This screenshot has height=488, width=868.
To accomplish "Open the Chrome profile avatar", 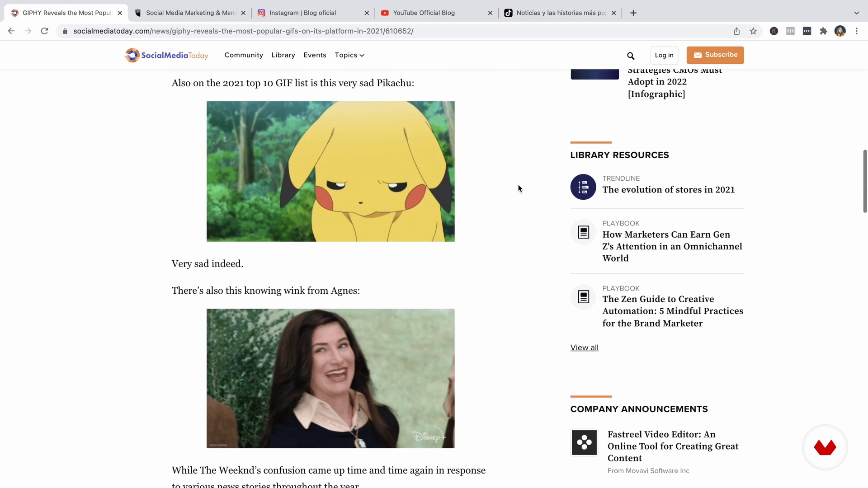I will [x=840, y=31].
